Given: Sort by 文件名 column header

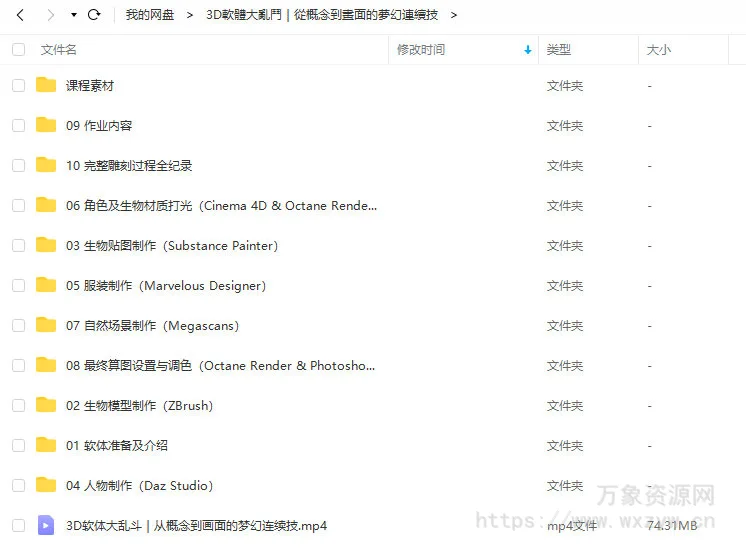Looking at the screenshot, I should click(x=58, y=49).
